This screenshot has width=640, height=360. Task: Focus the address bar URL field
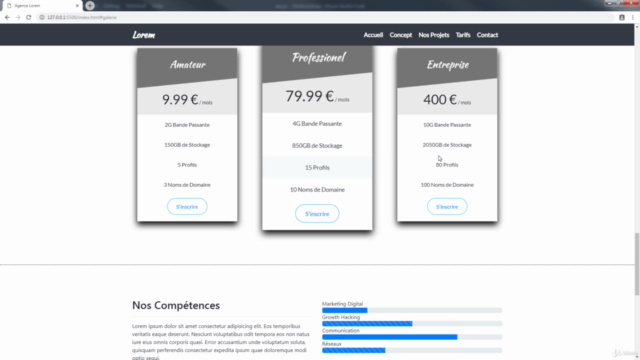tap(326, 17)
